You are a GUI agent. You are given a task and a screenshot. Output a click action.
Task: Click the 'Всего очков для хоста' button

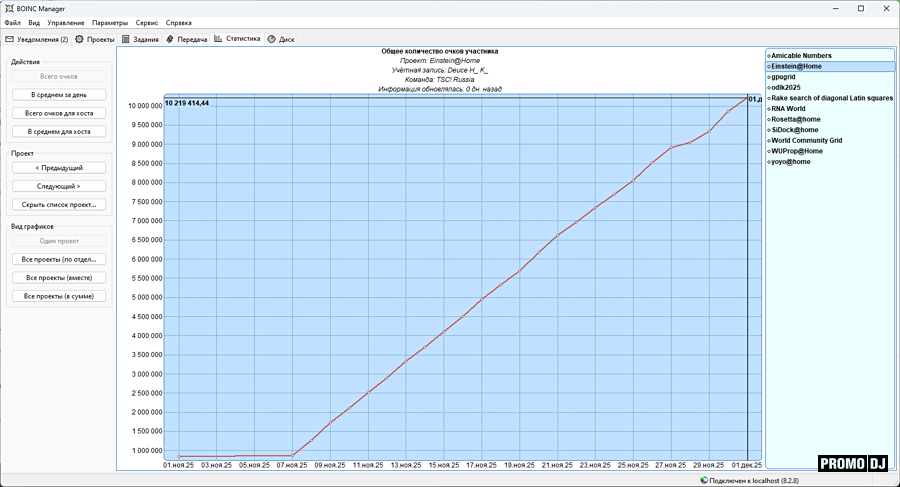(58, 113)
